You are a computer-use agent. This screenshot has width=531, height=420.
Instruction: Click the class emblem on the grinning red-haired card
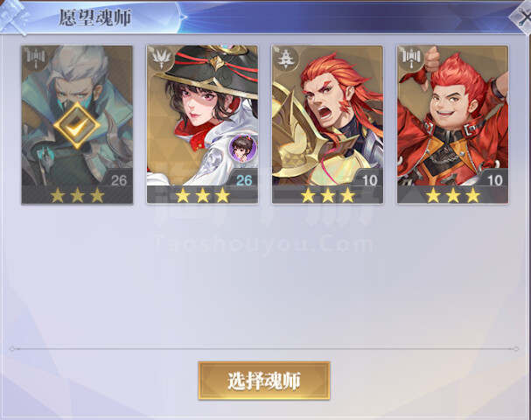click(411, 57)
